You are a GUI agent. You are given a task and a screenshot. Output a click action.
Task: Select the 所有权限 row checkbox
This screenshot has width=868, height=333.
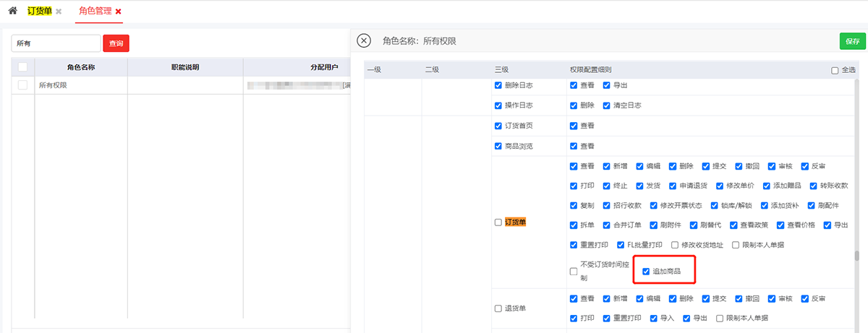pos(22,85)
